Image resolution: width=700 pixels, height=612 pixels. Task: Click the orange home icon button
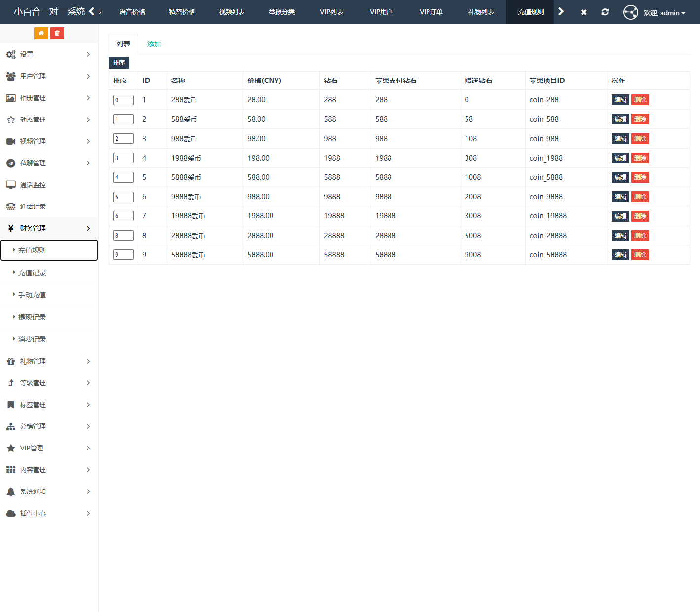click(41, 33)
